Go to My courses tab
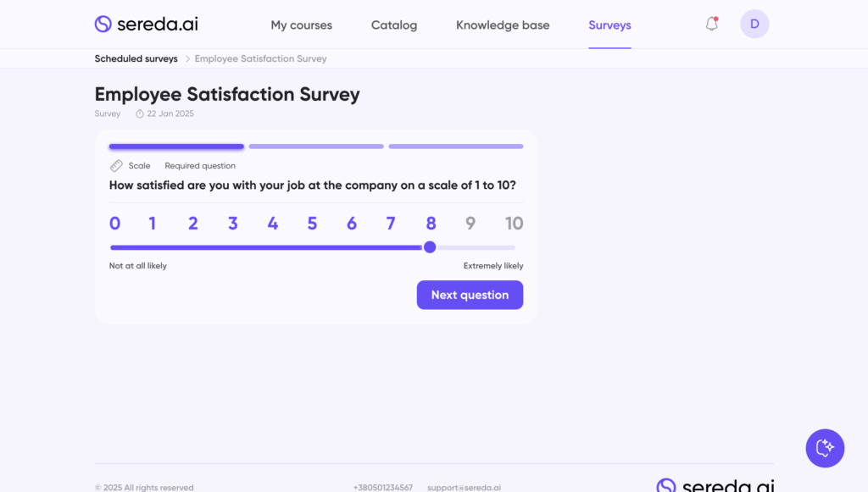Viewport: 868px width, 492px height. (302, 25)
